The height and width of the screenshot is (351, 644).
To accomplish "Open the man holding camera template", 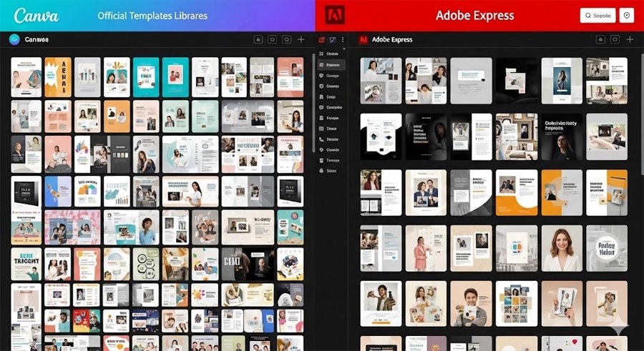I will tap(381, 303).
